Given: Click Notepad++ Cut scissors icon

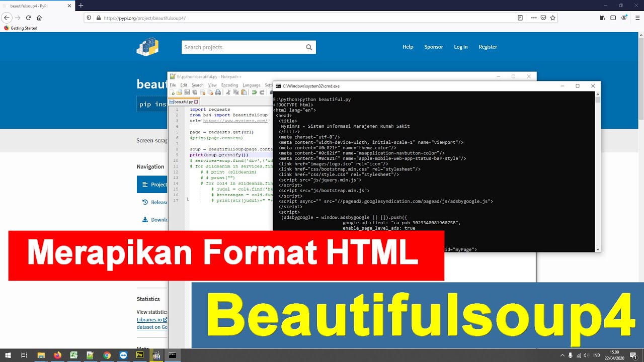Looking at the screenshot, I should click(228, 93).
